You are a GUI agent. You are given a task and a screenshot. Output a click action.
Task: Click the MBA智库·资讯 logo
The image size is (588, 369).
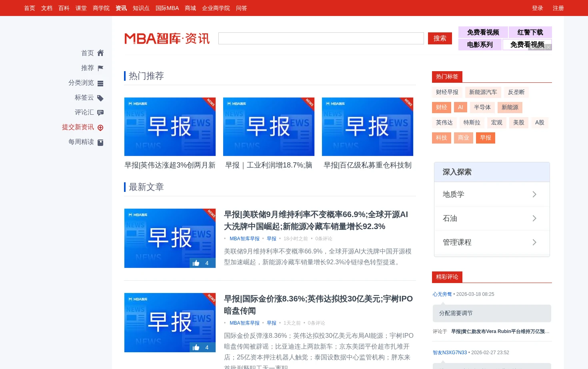pyautogui.click(x=167, y=38)
